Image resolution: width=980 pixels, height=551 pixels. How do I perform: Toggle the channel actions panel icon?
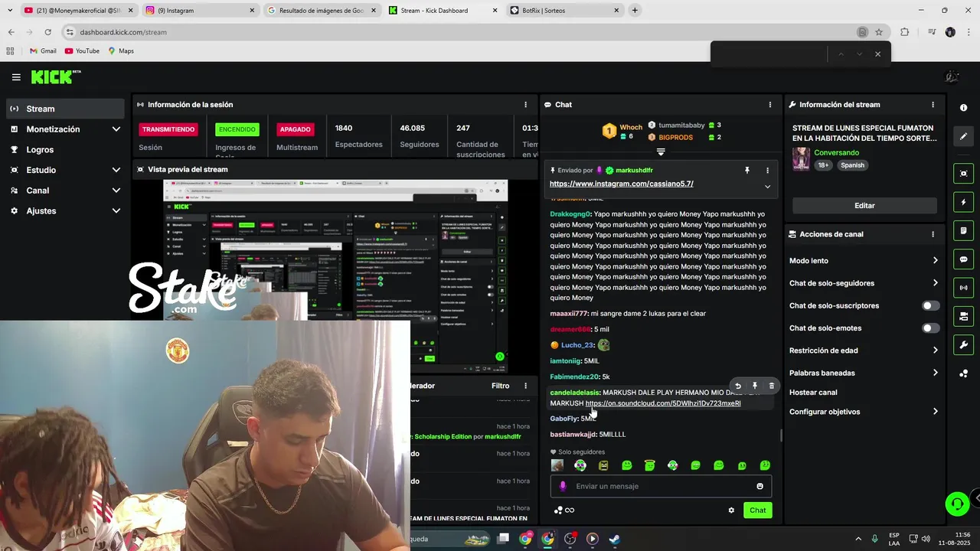coord(963,316)
